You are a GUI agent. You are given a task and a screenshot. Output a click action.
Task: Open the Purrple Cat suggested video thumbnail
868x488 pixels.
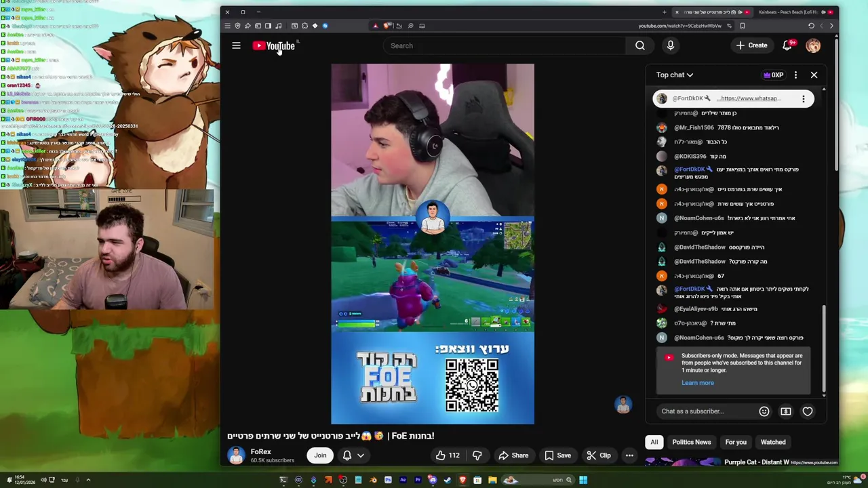coord(684,462)
